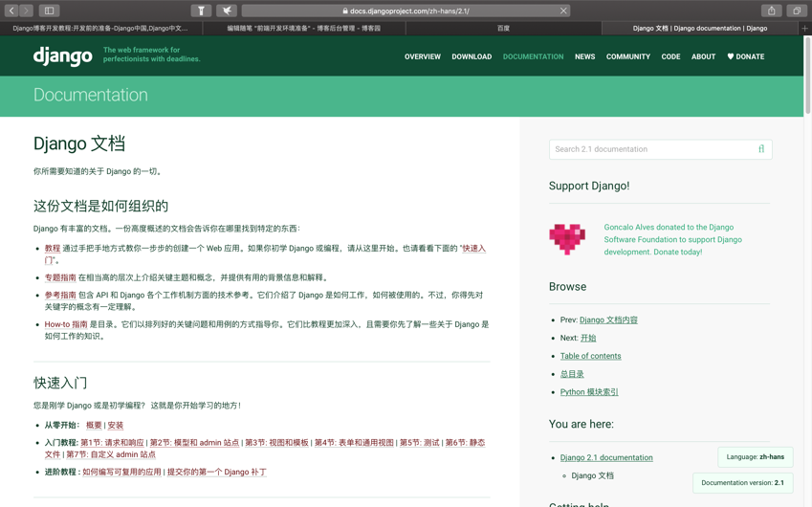Open the Goncalo Alves donation message link
The image size is (812, 507).
click(x=672, y=239)
